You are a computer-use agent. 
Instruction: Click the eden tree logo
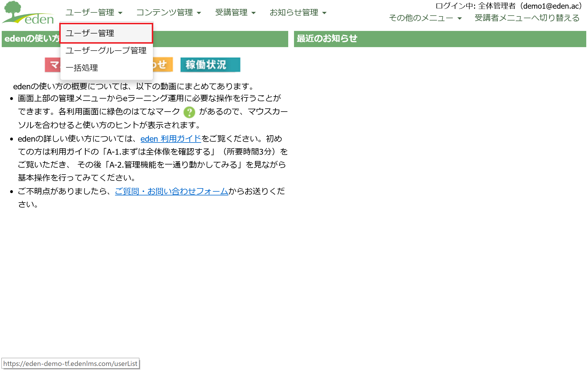28,13
